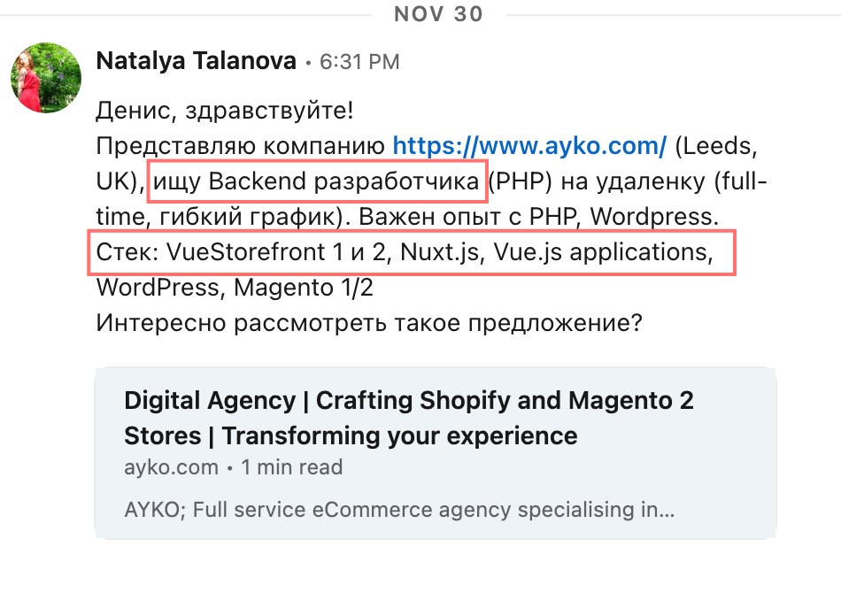
Task: Open the Digital Agency link preview title
Action: 408,418
